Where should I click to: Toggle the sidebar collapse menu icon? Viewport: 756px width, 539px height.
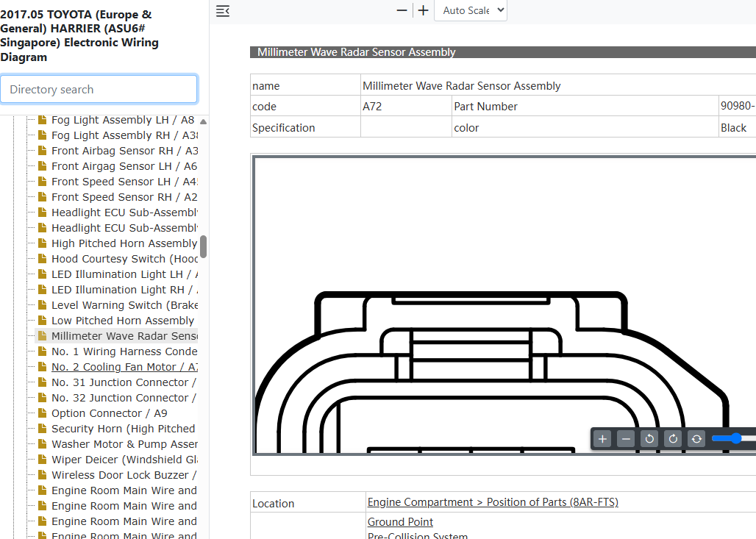pos(223,10)
